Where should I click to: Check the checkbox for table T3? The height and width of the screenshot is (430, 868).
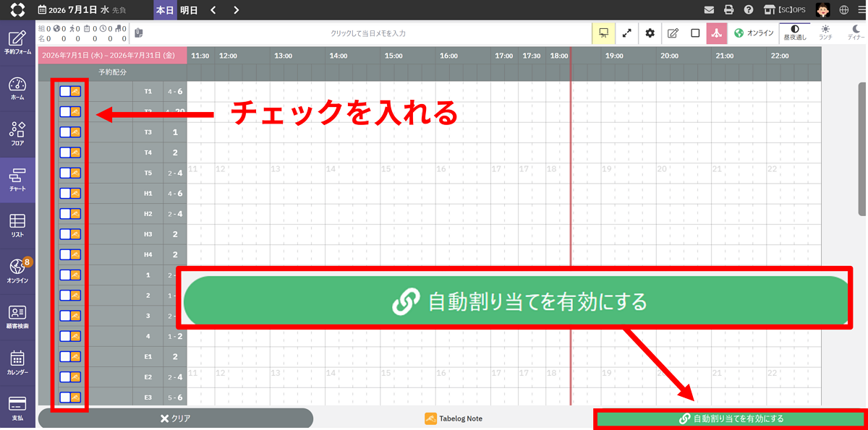tap(65, 132)
